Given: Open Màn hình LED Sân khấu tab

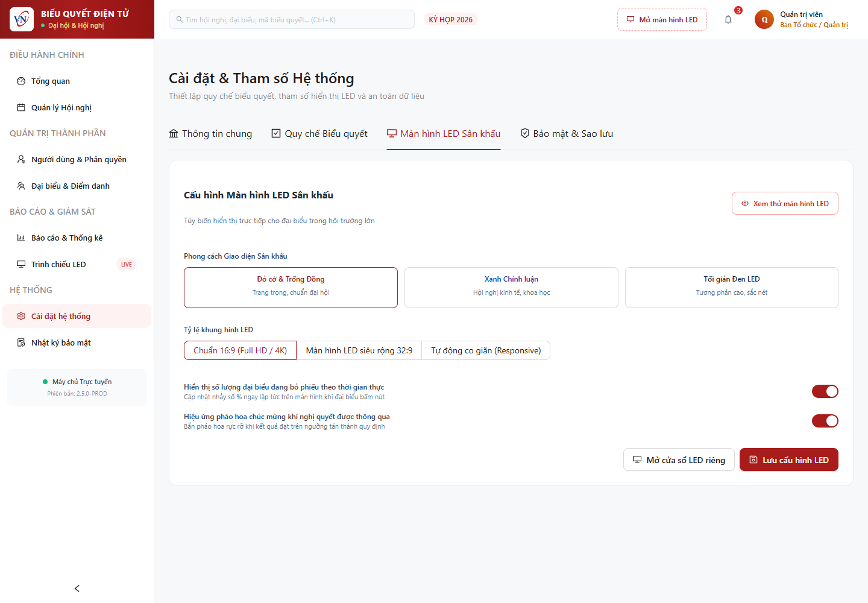Looking at the screenshot, I should click(x=444, y=134).
